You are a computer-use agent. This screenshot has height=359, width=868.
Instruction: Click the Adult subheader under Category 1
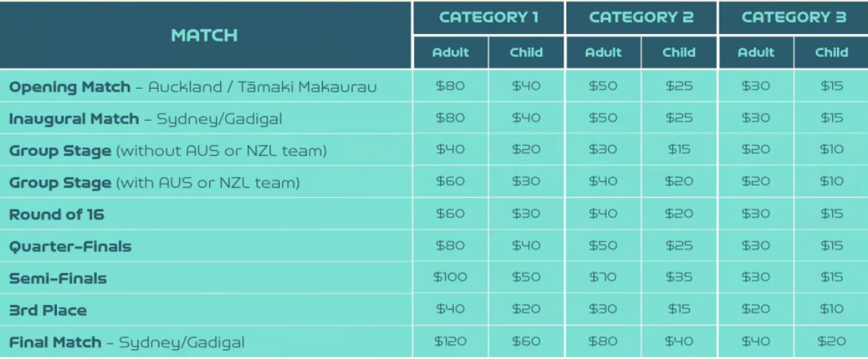(450, 52)
